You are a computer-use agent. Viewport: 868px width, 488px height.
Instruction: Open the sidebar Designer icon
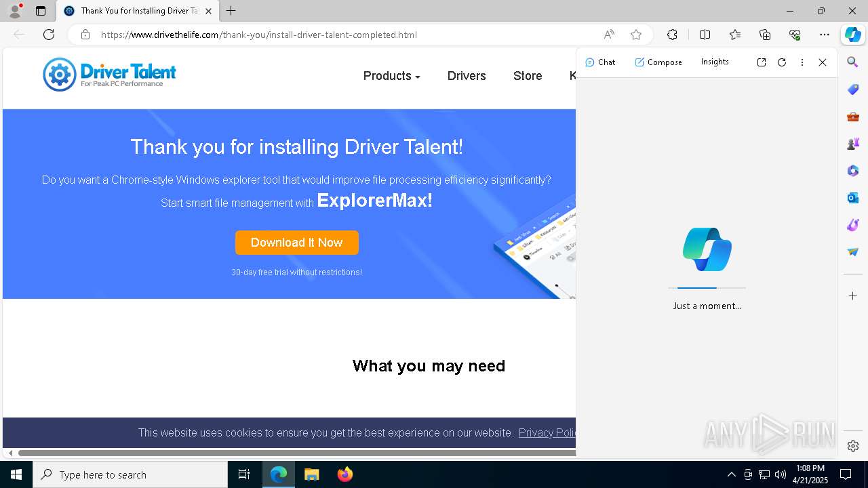(x=853, y=225)
